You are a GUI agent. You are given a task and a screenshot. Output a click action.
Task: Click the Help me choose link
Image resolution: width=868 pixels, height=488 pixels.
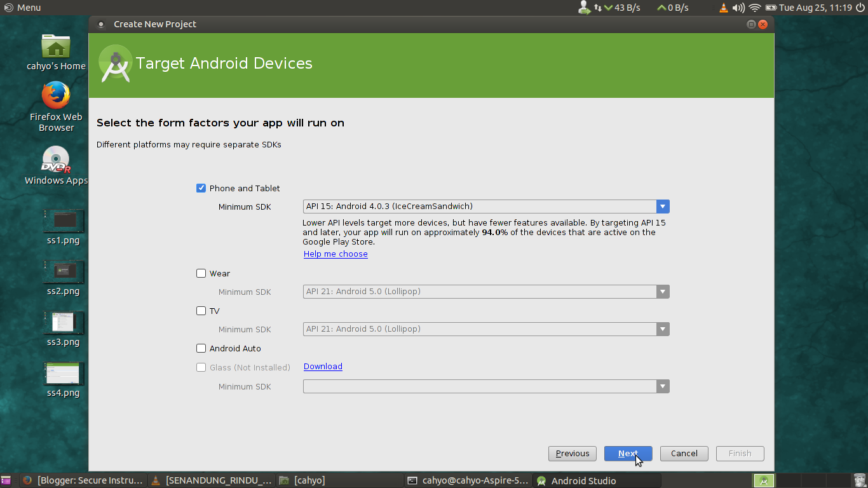point(336,254)
